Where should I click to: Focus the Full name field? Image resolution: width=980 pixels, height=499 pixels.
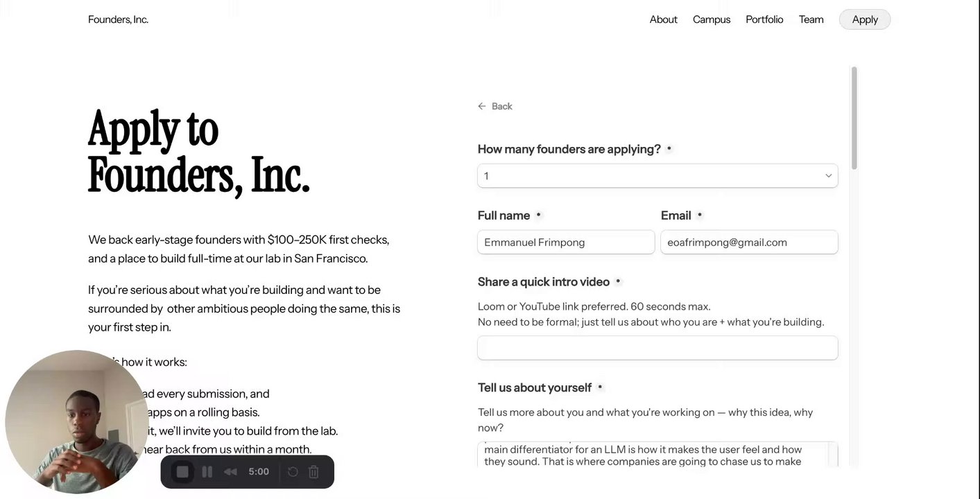coord(566,243)
